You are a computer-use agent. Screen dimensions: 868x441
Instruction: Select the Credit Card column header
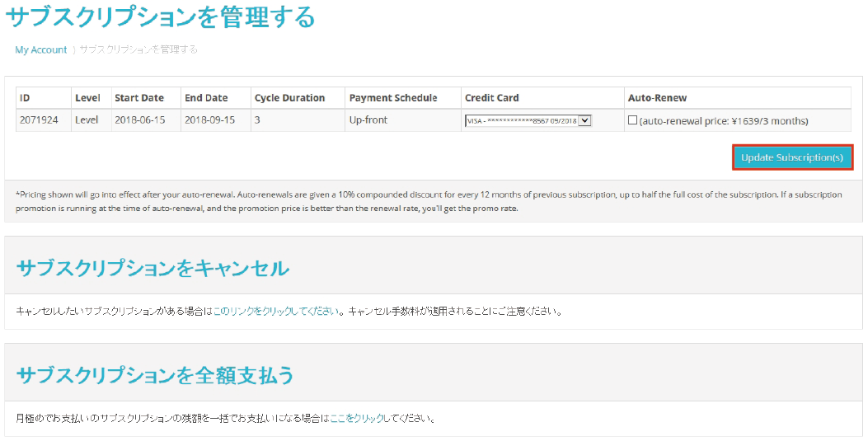[x=492, y=98]
